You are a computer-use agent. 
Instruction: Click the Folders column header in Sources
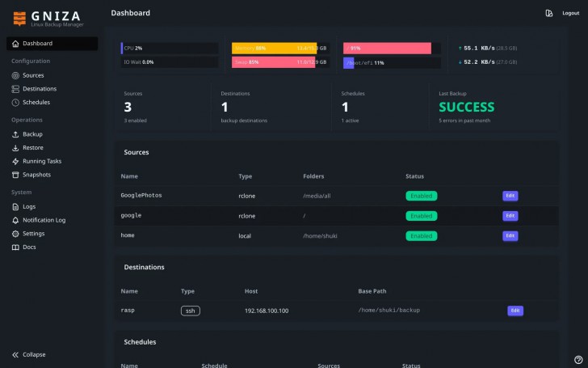[313, 176]
